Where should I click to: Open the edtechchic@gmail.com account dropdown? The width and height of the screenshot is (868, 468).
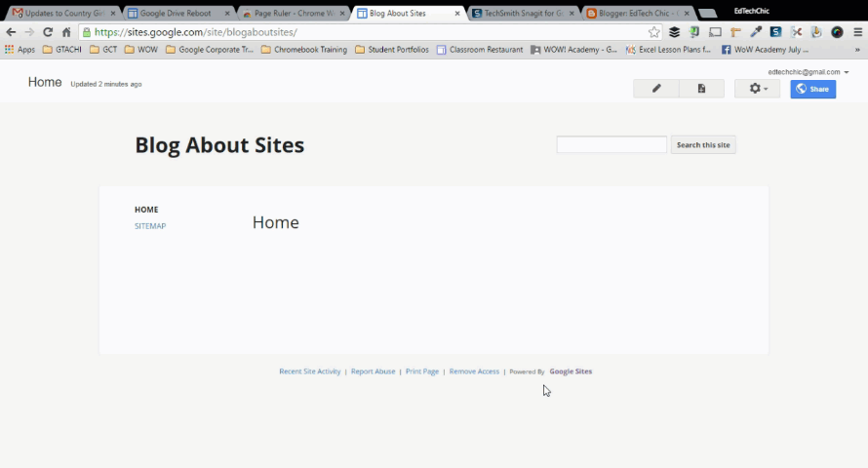point(808,72)
